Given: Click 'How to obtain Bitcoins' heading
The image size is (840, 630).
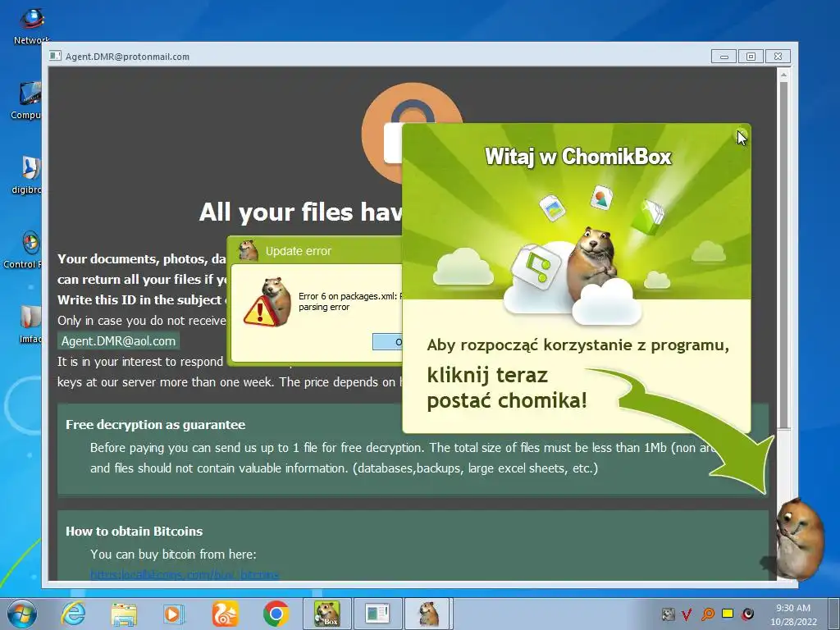Looking at the screenshot, I should click(134, 532).
